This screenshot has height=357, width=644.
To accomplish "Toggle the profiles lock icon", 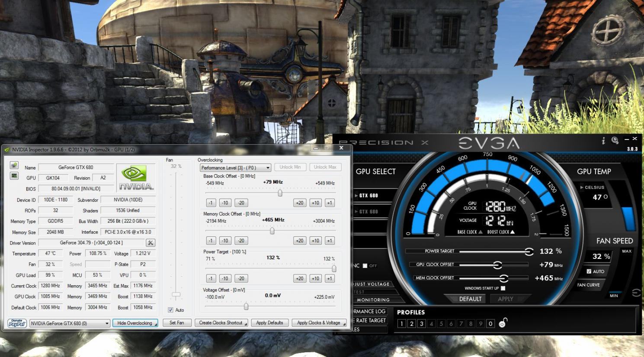I will click(503, 323).
